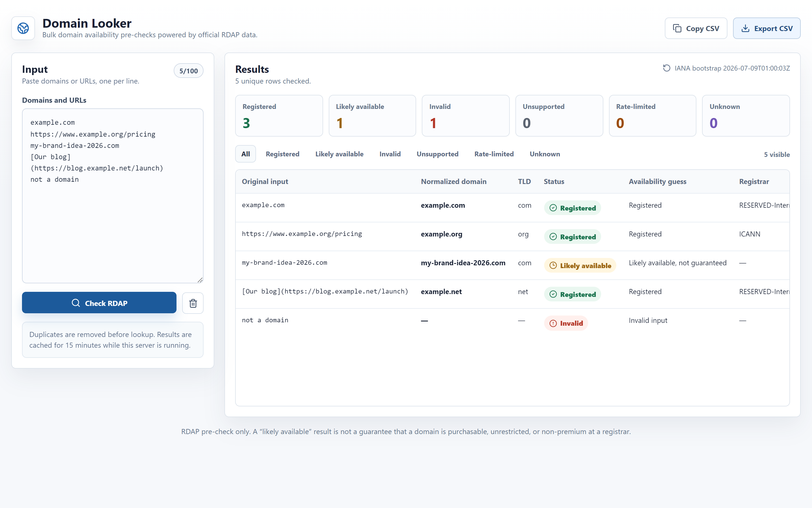Screen dimensions: 812x508
Task: Click the org TLD cell
Action: point(523,234)
